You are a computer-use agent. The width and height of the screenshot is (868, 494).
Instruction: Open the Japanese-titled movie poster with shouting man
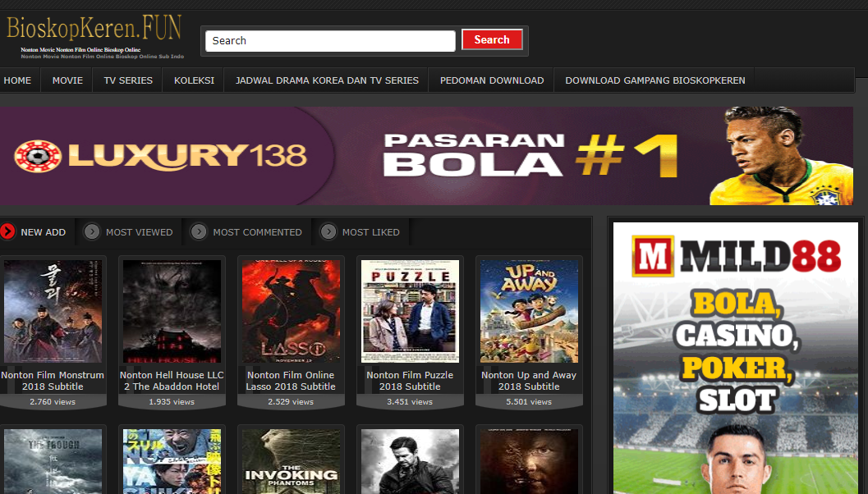tap(172, 461)
